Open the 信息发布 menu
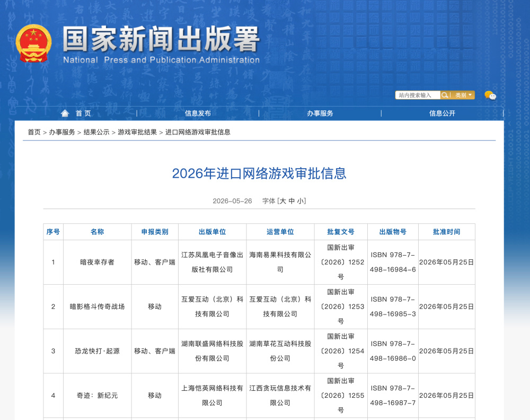 point(198,113)
